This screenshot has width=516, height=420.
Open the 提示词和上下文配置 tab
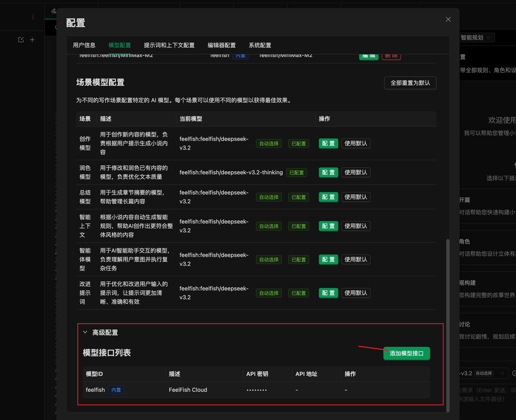pyautogui.click(x=169, y=45)
